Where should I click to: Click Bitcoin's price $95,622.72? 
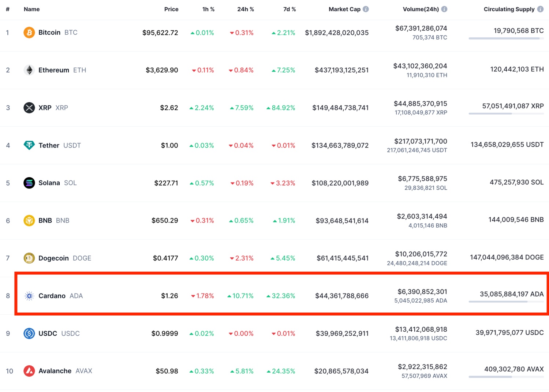point(160,33)
